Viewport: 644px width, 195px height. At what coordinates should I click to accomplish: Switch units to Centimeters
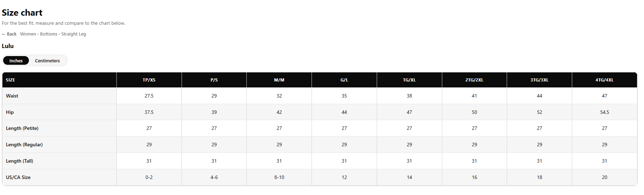coord(47,61)
